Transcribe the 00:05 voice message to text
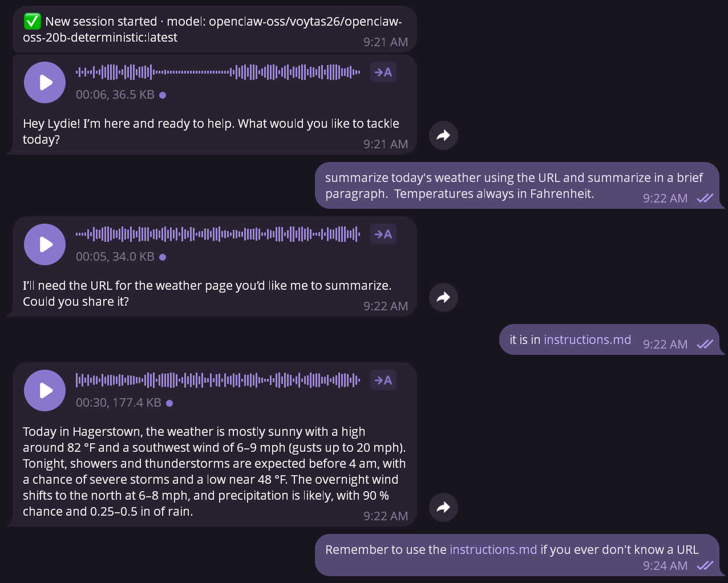 [383, 234]
